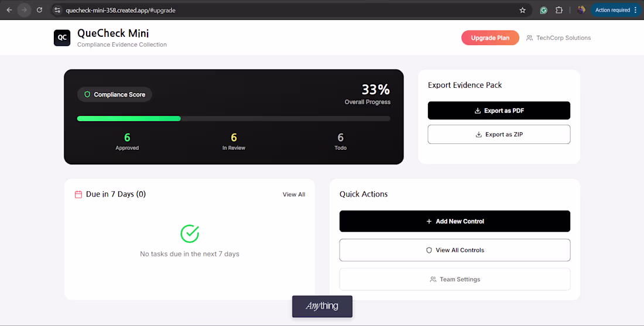
Task: Open the Grammarly extension icon
Action: coord(543,11)
